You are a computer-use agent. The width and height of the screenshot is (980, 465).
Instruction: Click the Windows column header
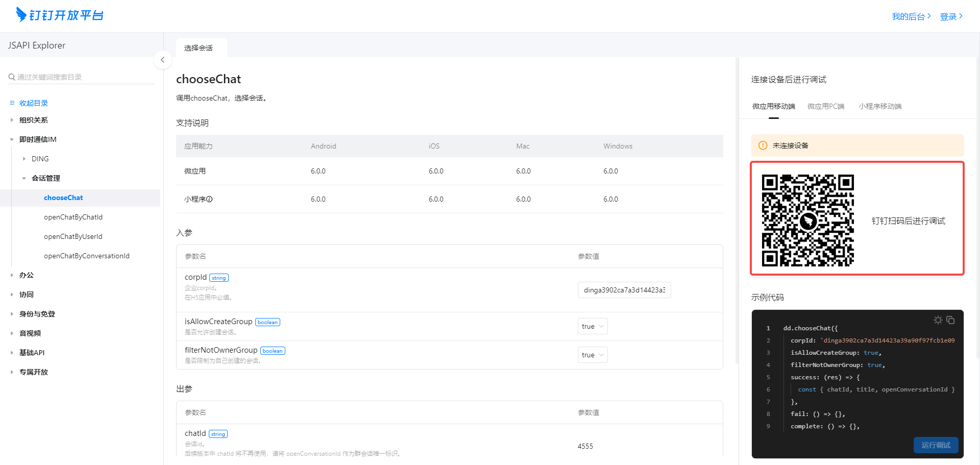(618, 146)
